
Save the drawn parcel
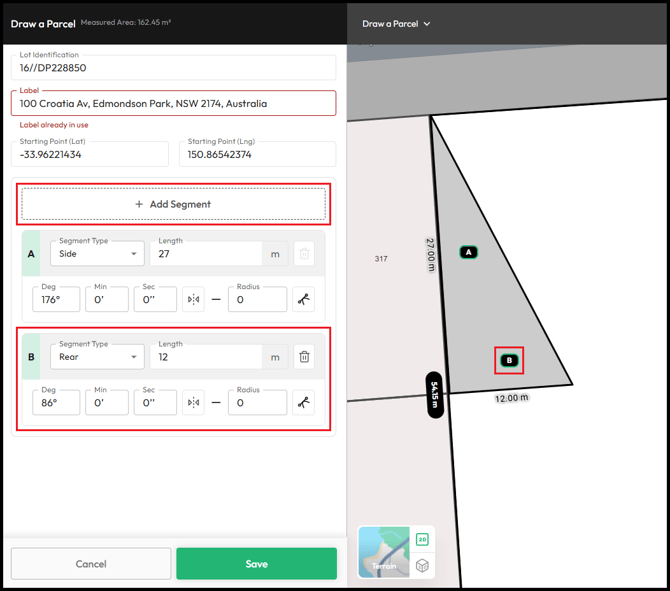[256, 564]
